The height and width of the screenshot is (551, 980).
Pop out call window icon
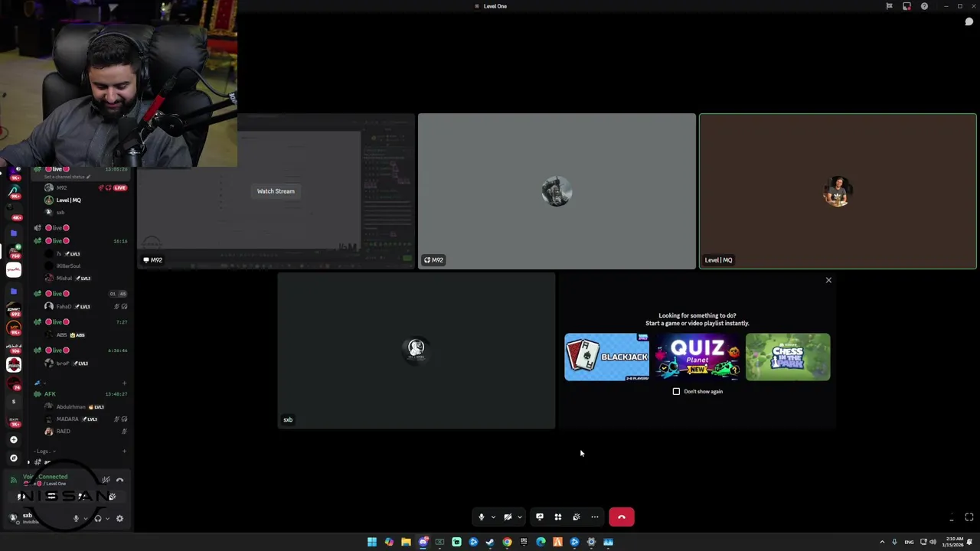tap(952, 518)
